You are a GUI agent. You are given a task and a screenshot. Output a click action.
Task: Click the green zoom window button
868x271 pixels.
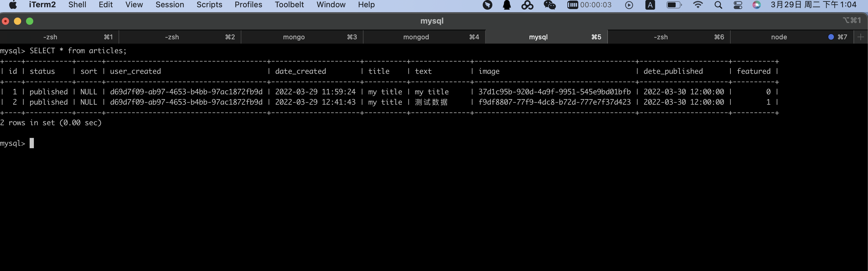(30, 21)
